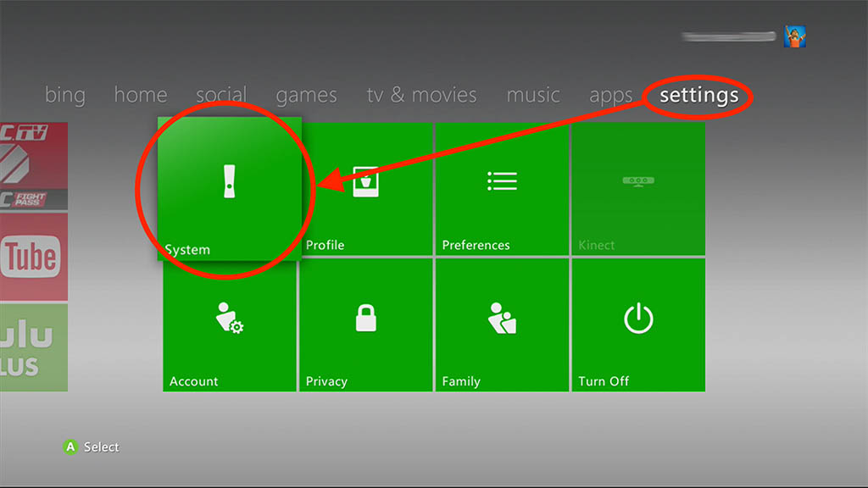Open the YouTube app tile
868x488 pixels.
pyautogui.click(x=34, y=257)
